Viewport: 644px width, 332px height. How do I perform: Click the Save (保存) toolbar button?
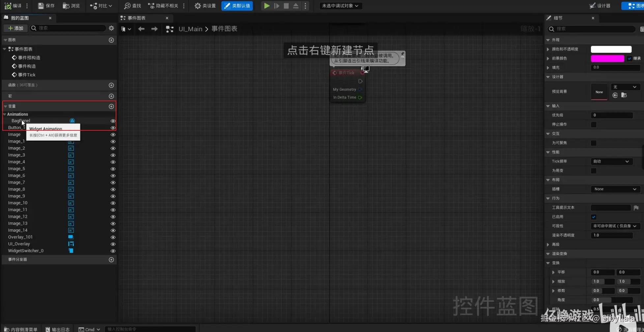(46, 6)
